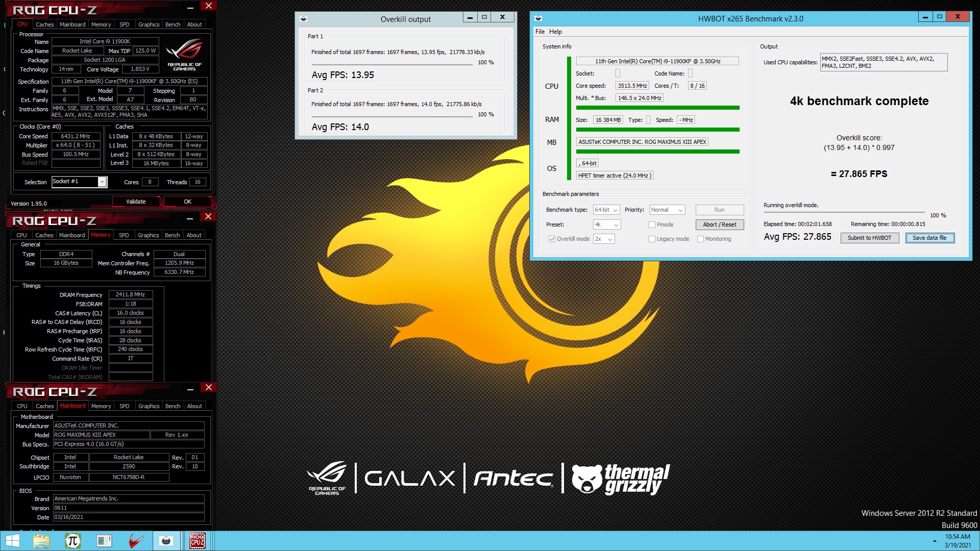This screenshot has width=980, height=551.
Task: Click the Run benchmark button
Action: tap(719, 210)
